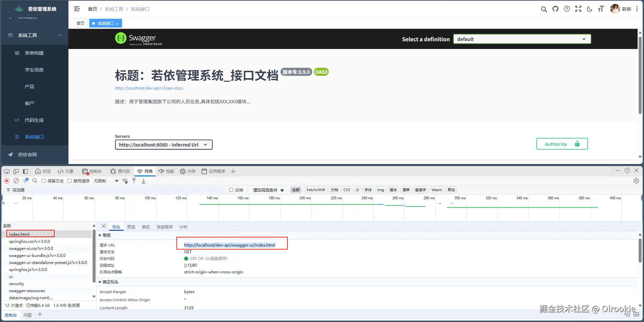Toggle the DevTools dock sidebar icon
Viewport: 644px width, 322px height.
pos(25,171)
